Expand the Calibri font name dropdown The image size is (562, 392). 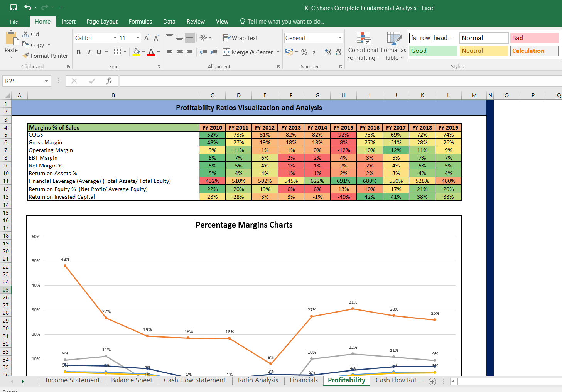click(115, 38)
